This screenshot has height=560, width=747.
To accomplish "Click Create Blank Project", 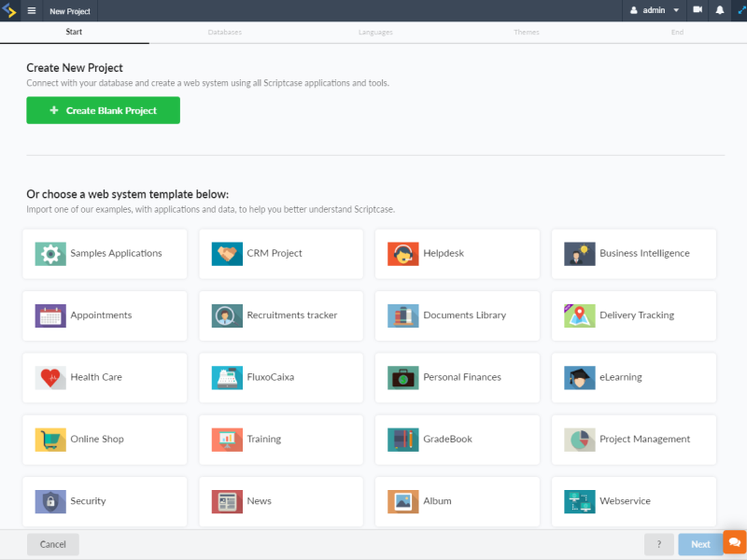I will pyautogui.click(x=103, y=109).
